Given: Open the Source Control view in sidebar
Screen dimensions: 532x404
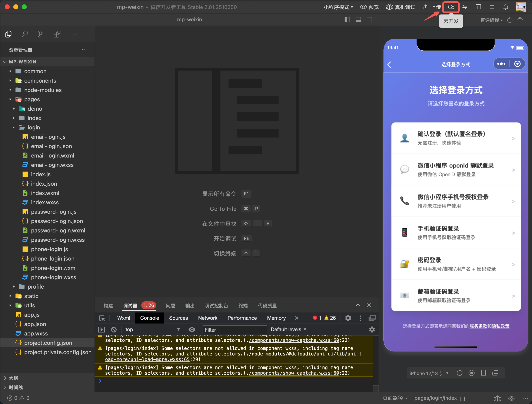Looking at the screenshot, I should point(40,34).
